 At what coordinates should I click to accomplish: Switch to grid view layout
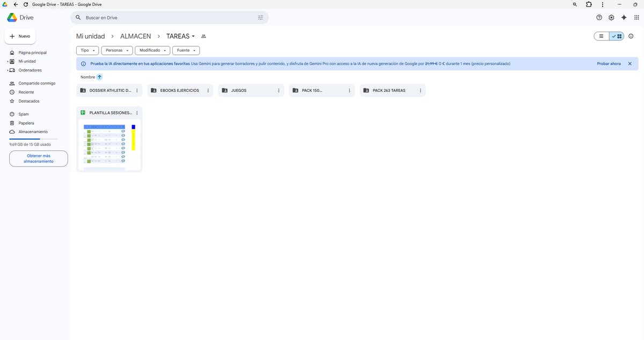tap(617, 37)
